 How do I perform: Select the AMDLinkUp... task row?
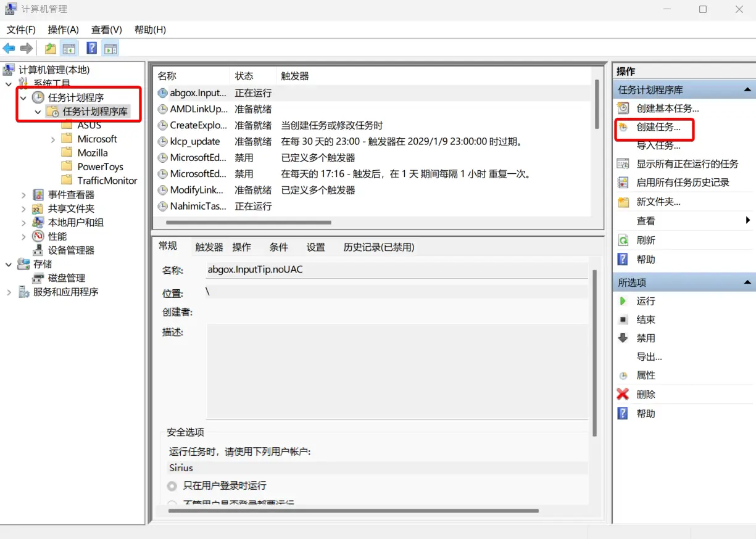pos(372,109)
